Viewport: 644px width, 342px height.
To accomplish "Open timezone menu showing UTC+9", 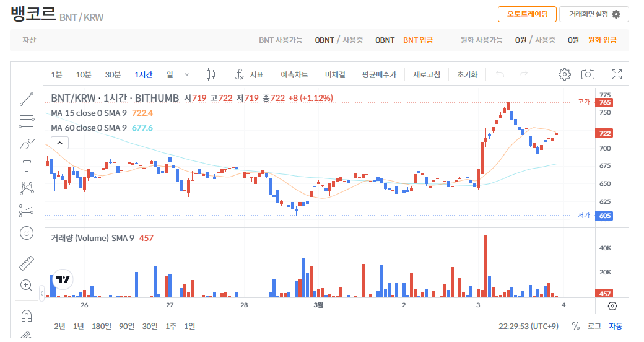I will pos(529,326).
